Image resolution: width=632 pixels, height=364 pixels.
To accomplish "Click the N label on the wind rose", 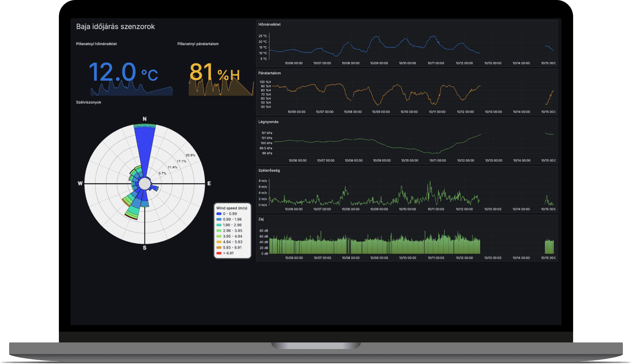I will [145, 119].
